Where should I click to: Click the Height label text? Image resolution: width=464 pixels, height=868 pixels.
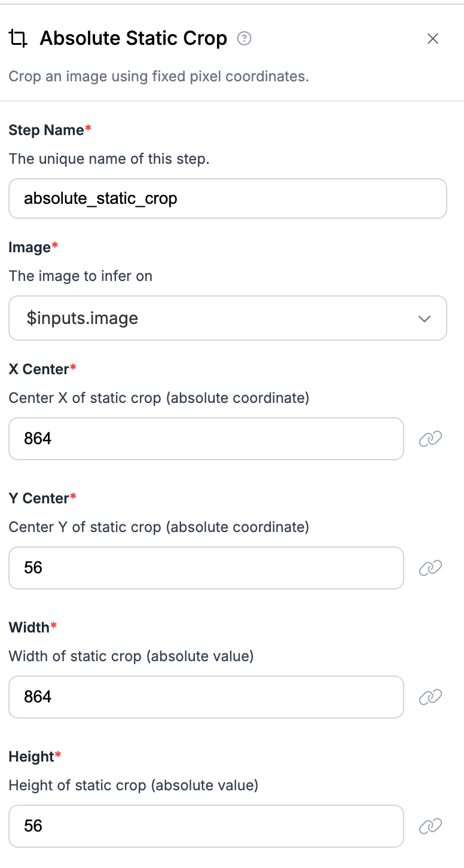tap(31, 757)
